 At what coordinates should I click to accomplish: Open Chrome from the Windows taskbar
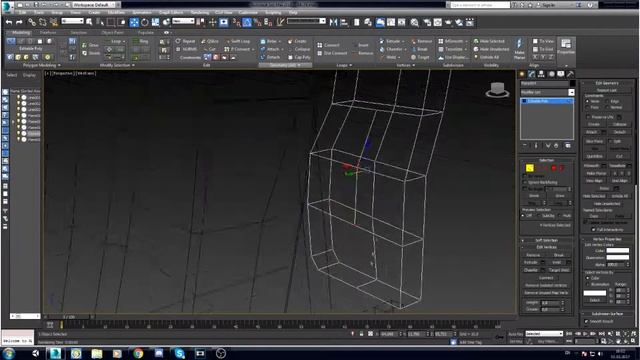click(138, 353)
